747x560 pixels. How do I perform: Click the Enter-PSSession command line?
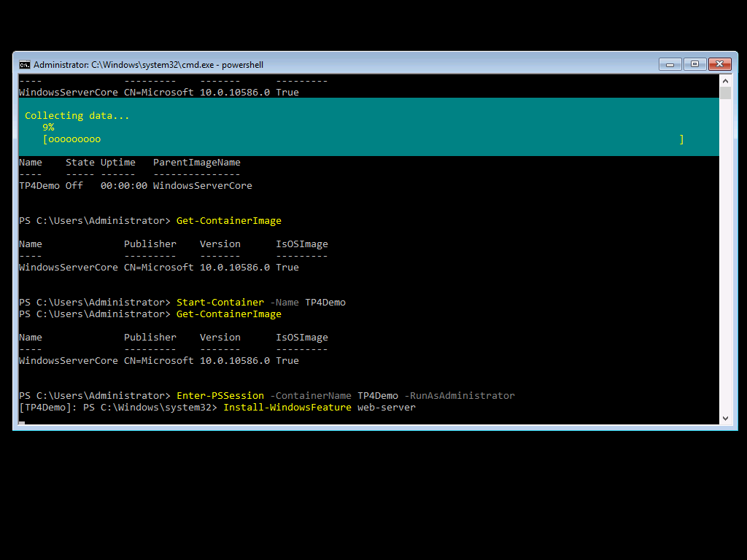click(221, 395)
